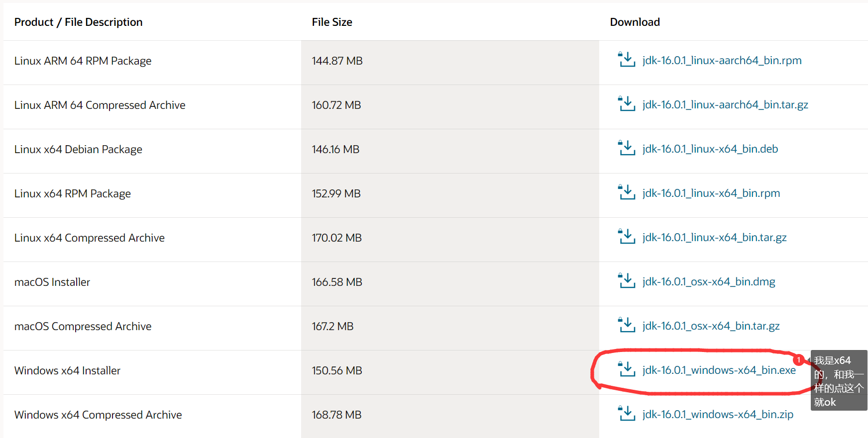Click download icon beside linux-x64_bin.deb
This screenshot has height=438, width=868.
click(626, 148)
